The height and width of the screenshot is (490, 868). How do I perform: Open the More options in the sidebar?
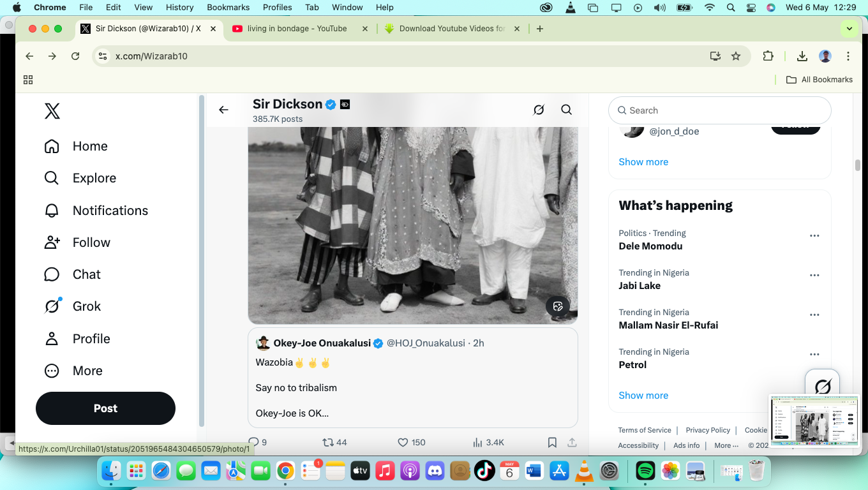[73, 371]
